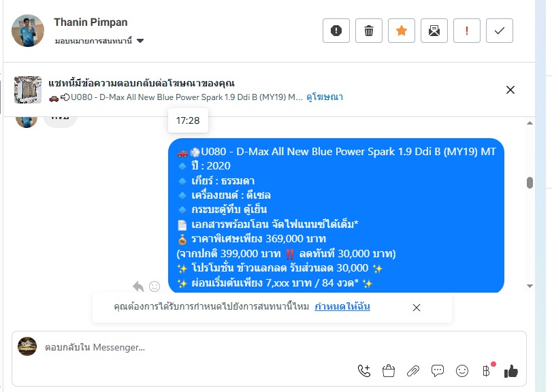This screenshot has width=552, height=392.
Task: Open the assign this conversation dropdown
Action: (x=99, y=41)
